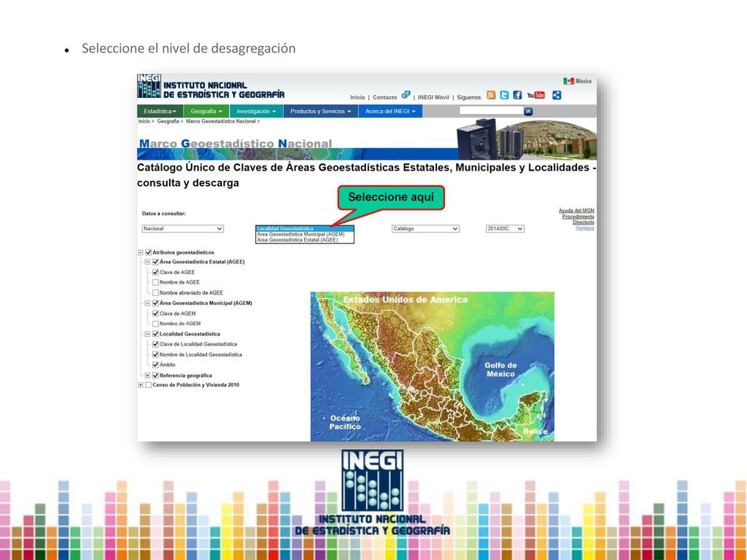Open the Facebook icon

[517, 95]
